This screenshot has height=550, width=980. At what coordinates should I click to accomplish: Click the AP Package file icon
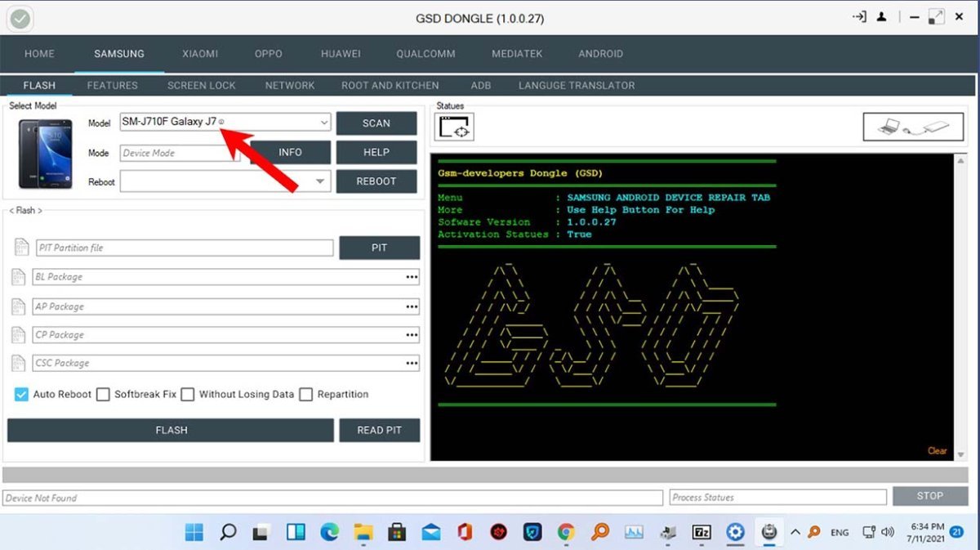point(19,306)
